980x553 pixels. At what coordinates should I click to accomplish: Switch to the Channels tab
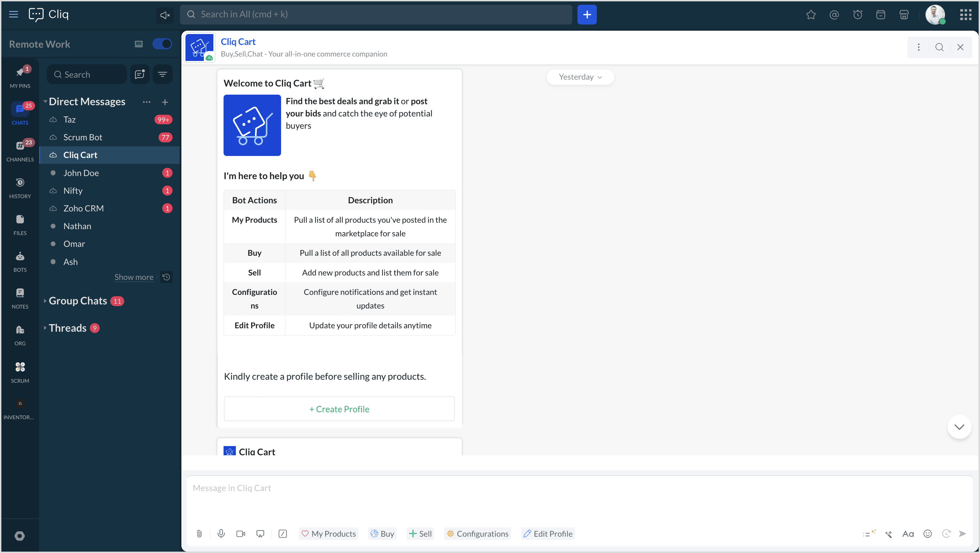(x=20, y=151)
